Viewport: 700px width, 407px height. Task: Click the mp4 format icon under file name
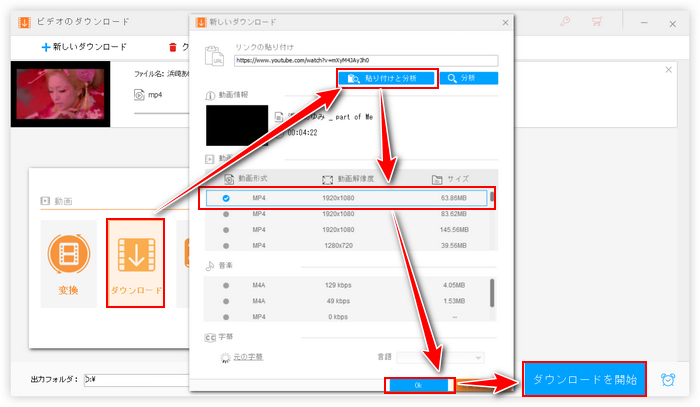pos(141,94)
